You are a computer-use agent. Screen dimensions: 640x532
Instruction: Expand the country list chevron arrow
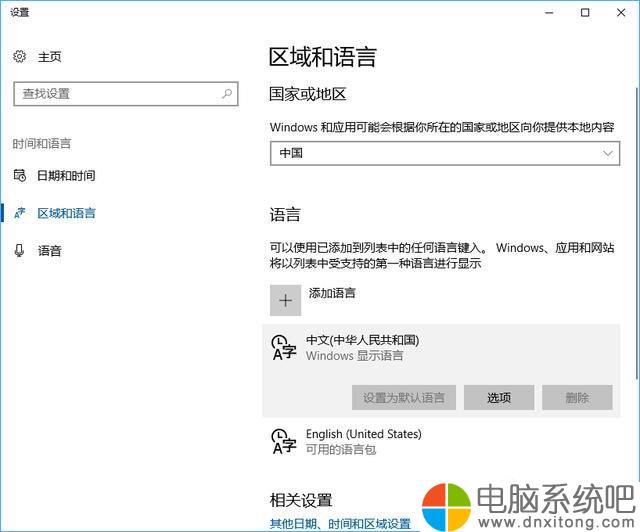coord(608,154)
